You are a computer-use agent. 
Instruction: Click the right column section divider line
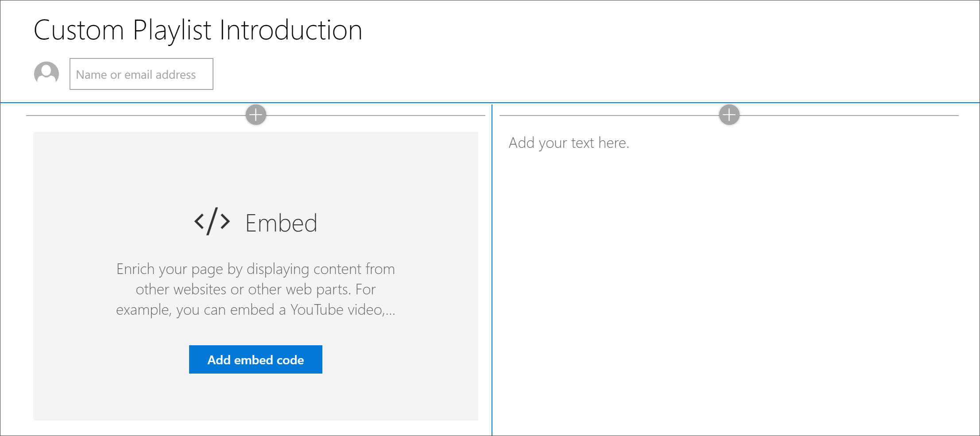click(x=598, y=115)
